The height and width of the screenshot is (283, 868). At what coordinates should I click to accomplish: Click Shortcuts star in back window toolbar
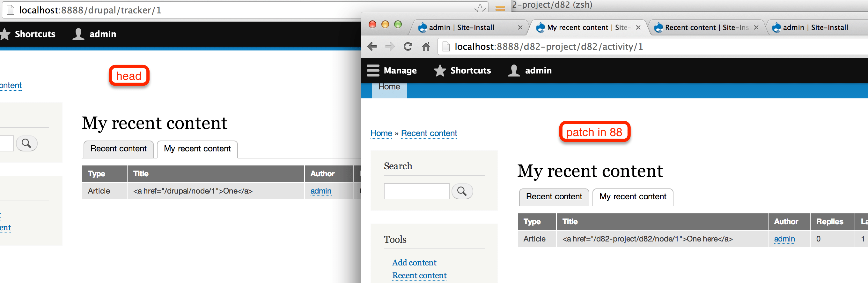click(x=28, y=34)
